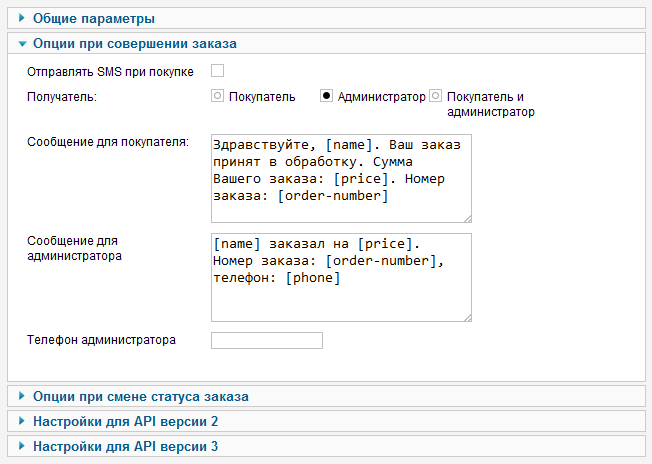Click arrow icon beside Настройки для API версии 2
The image size is (652, 464).
pyautogui.click(x=22, y=421)
